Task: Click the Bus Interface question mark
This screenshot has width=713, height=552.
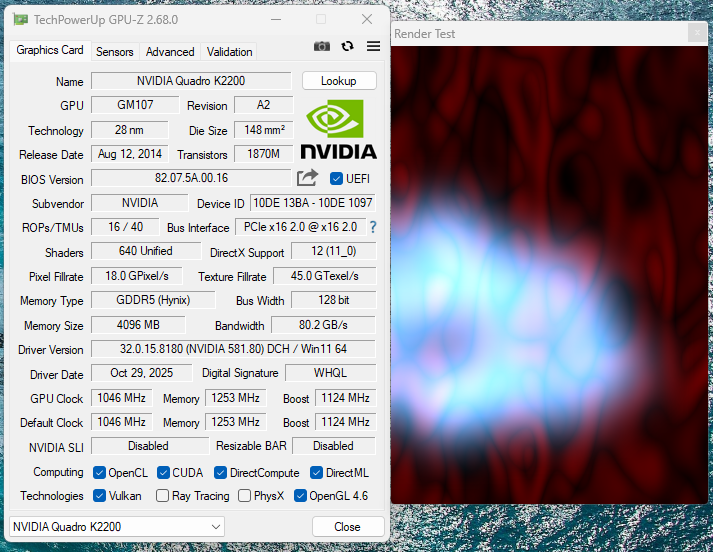Action: (x=373, y=227)
